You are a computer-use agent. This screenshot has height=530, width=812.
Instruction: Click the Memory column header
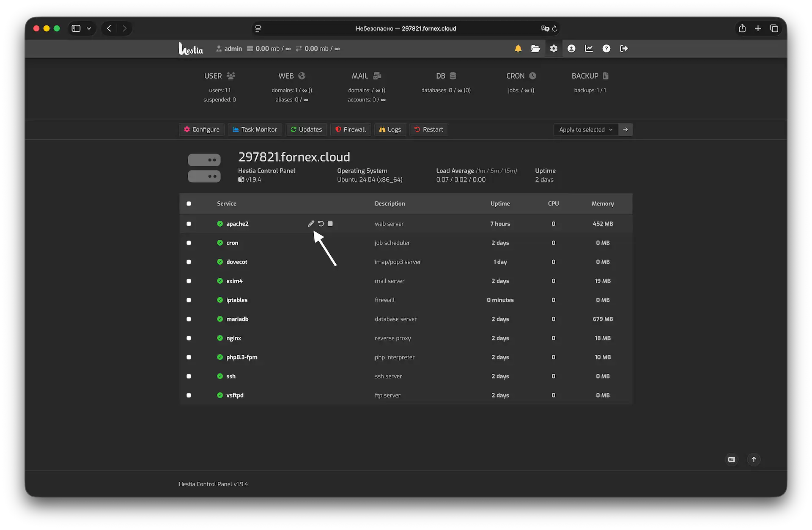coord(603,203)
